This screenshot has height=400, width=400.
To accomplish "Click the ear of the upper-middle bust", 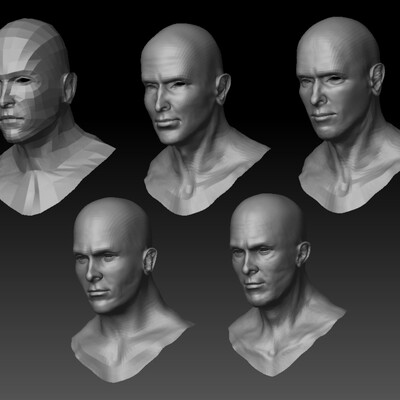I will [223, 89].
